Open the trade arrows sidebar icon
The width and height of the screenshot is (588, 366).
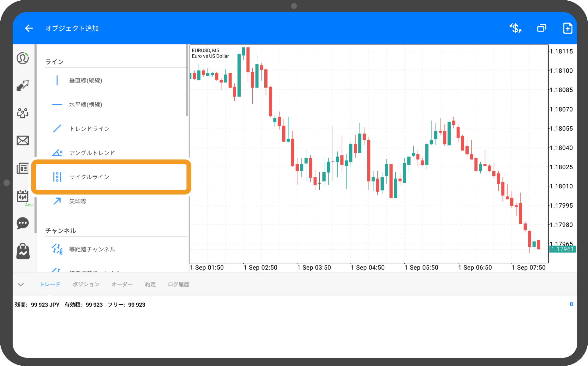tap(23, 85)
